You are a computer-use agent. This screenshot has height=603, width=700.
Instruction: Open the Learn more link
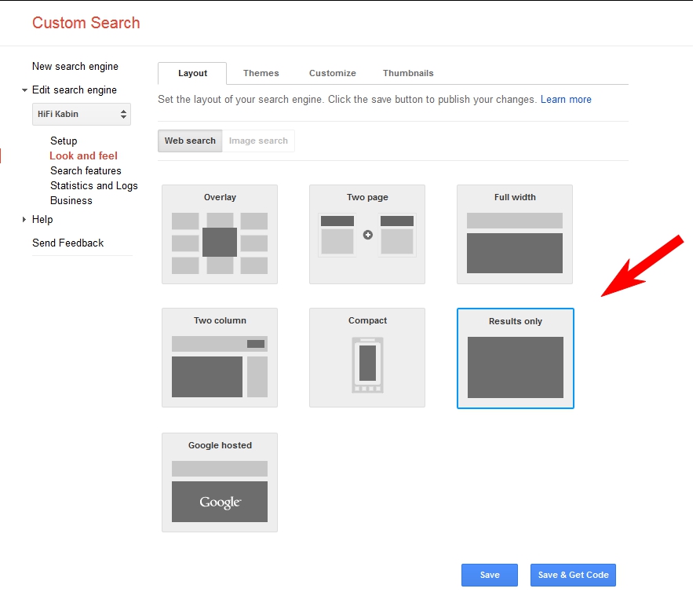pos(565,99)
